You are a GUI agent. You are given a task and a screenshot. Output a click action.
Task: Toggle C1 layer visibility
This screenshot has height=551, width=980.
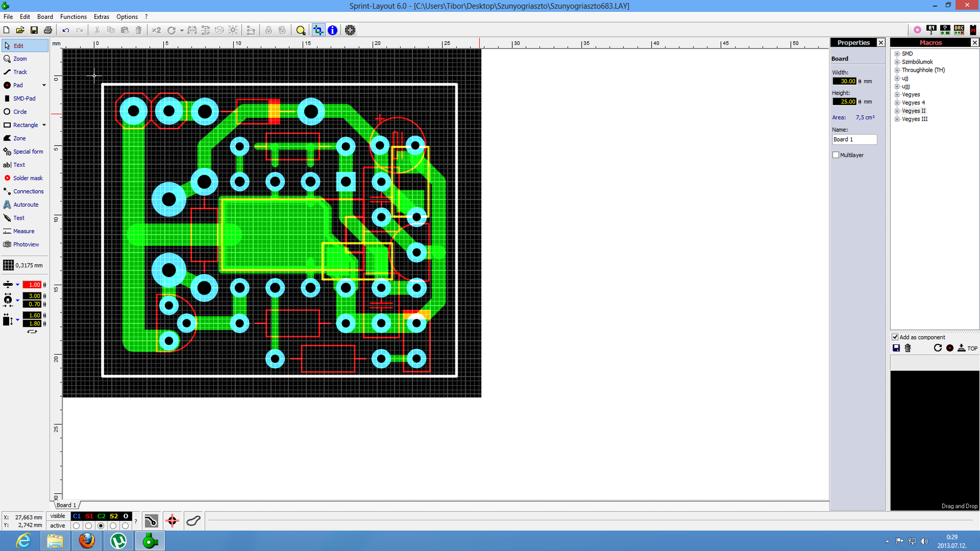77,516
